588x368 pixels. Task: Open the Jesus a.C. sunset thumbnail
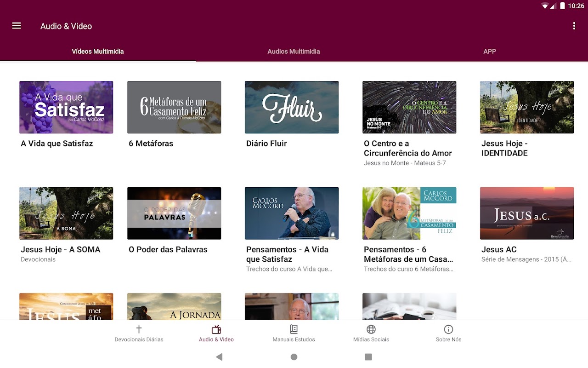click(x=527, y=213)
